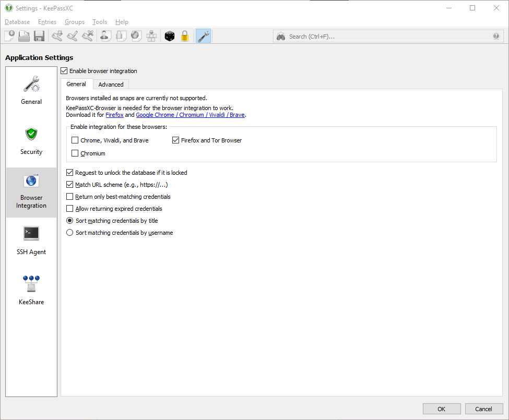Open the Entries menu
The image size is (509, 420).
pyautogui.click(x=47, y=22)
